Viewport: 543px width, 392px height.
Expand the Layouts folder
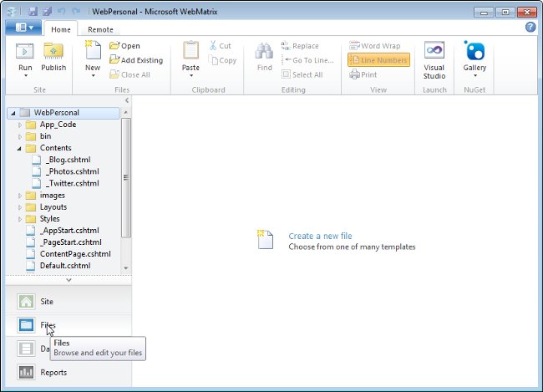tap(20, 207)
